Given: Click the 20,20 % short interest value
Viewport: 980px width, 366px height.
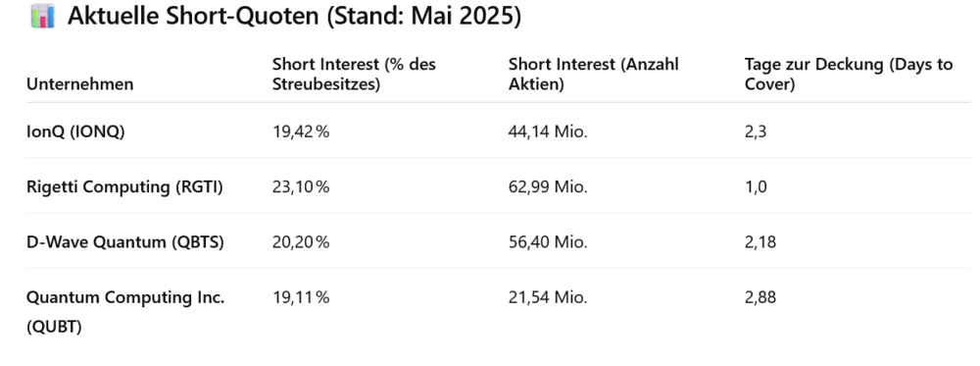Looking at the screenshot, I should click(301, 242).
